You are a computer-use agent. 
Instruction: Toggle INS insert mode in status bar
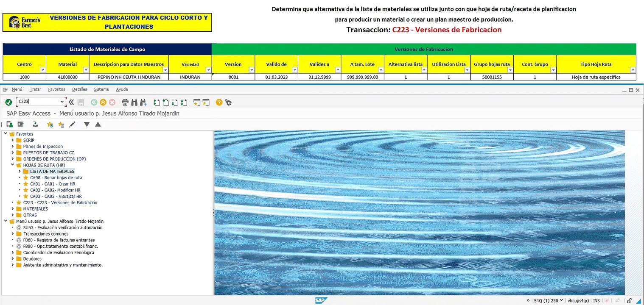[x=596, y=300]
